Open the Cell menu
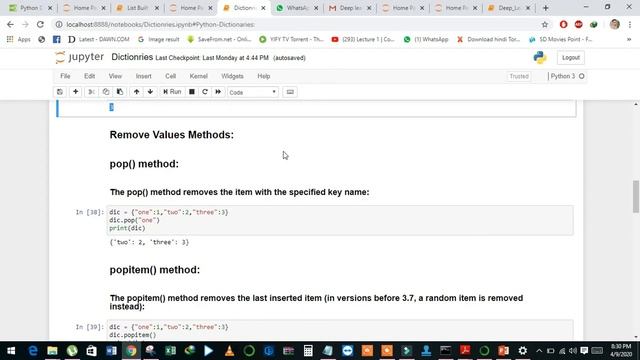 coord(170,76)
